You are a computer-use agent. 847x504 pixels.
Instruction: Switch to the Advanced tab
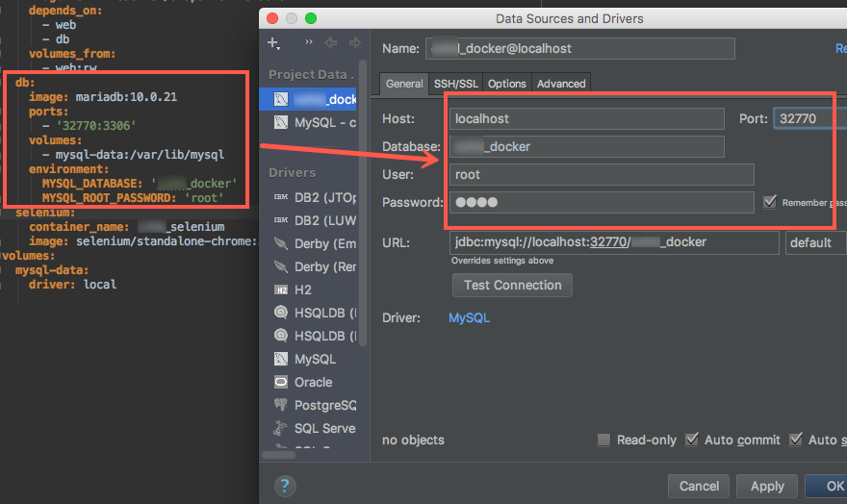click(x=561, y=85)
